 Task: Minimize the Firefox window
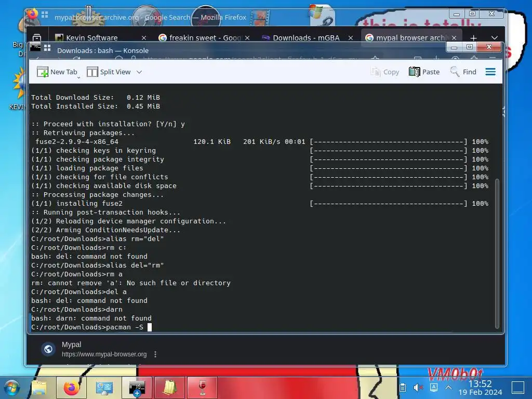coord(457,14)
